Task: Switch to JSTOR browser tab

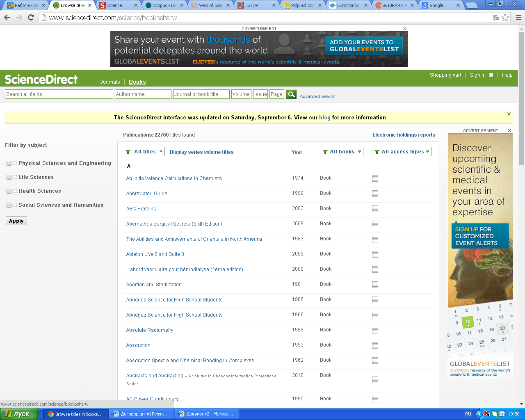Action: (x=256, y=5)
